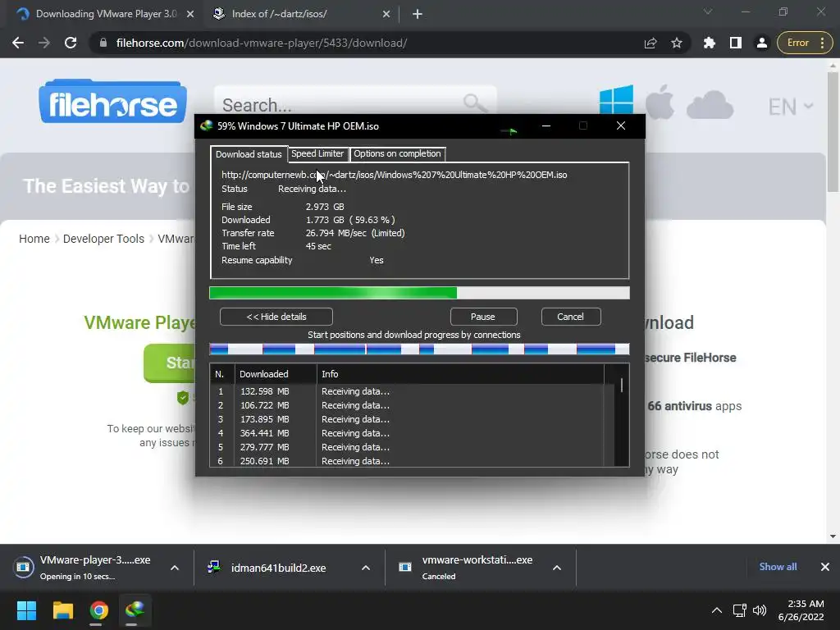Click the share page icon in address bar
Viewport: 840px width, 630px height.
coord(651,43)
